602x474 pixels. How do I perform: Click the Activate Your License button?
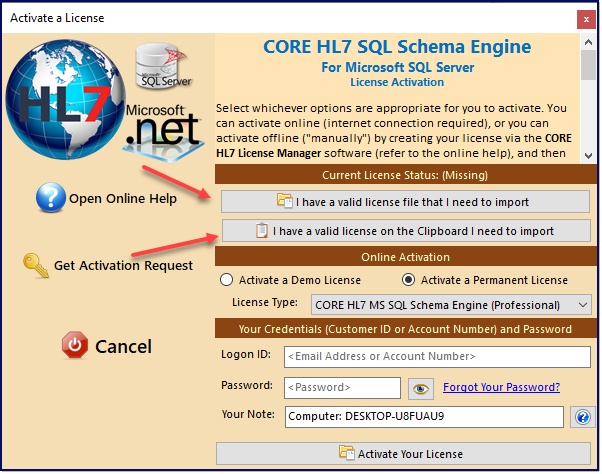click(x=403, y=454)
